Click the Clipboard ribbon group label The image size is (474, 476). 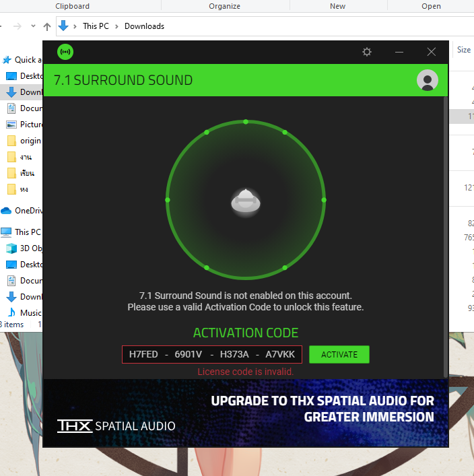coord(72,6)
